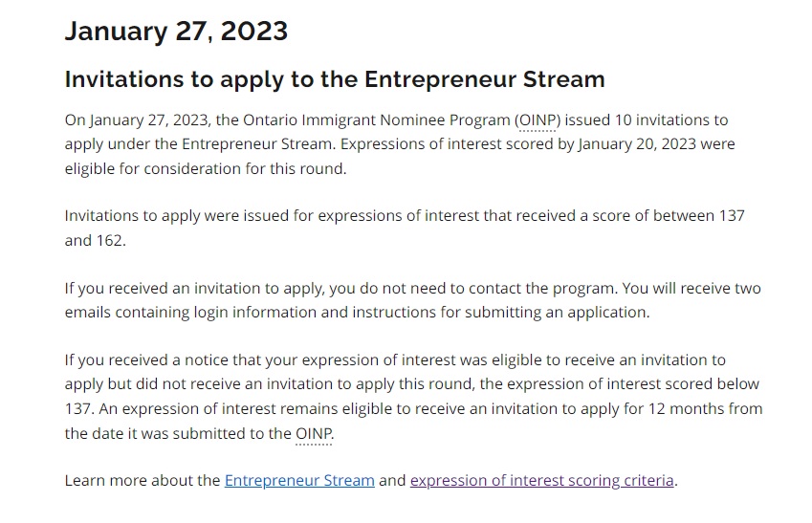Click the text 'Learn more about the'

point(143,481)
